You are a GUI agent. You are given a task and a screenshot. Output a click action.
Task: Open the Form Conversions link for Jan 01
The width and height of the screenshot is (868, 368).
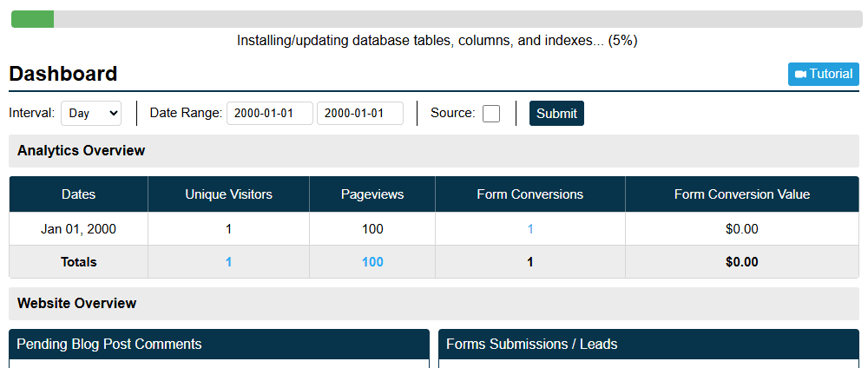[530, 229]
